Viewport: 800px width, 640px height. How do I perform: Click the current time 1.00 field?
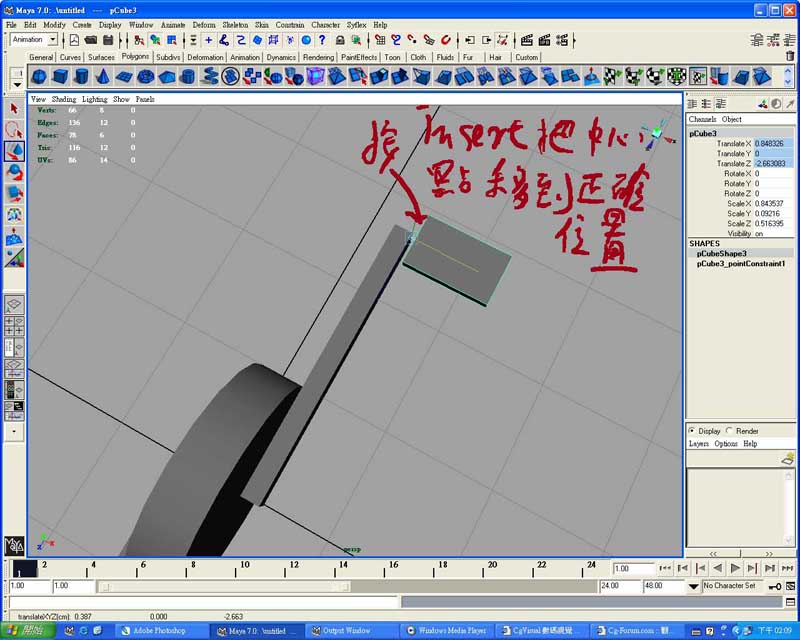pos(633,569)
